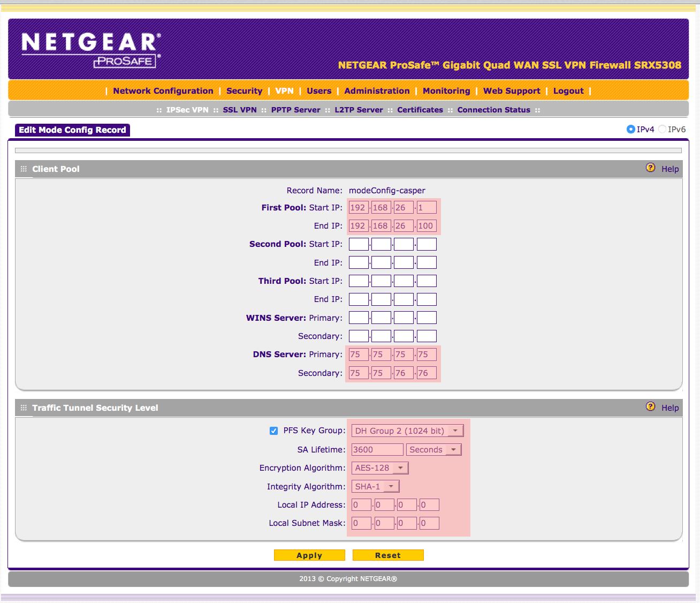Image resolution: width=700 pixels, height=603 pixels.
Task: Select the Edit Mode Config Record tab
Action: (72, 130)
